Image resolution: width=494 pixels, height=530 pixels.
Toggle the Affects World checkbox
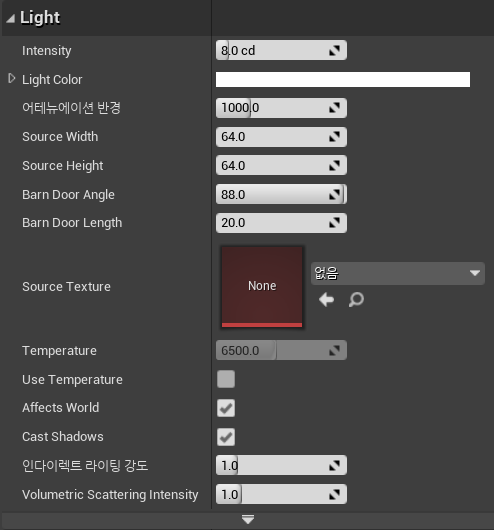tap(226, 408)
